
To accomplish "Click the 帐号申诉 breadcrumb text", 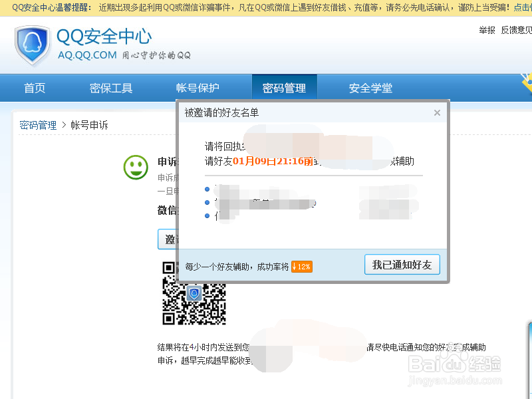I will coord(89,125).
